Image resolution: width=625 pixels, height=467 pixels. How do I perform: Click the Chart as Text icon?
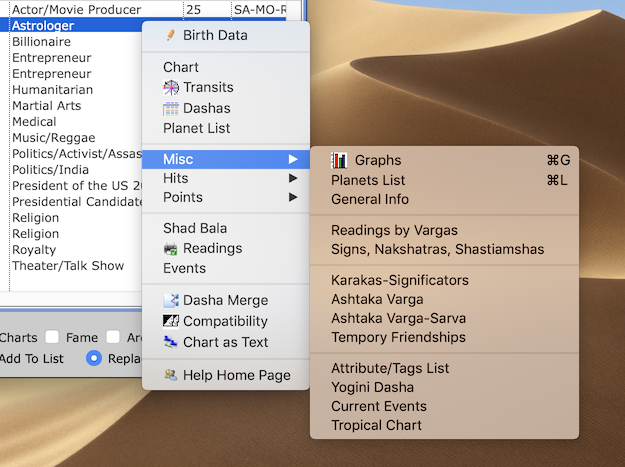(171, 342)
